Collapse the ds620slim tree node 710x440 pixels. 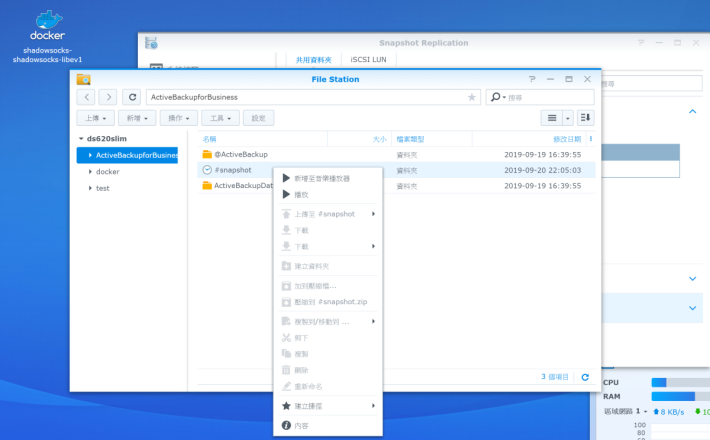(81, 139)
